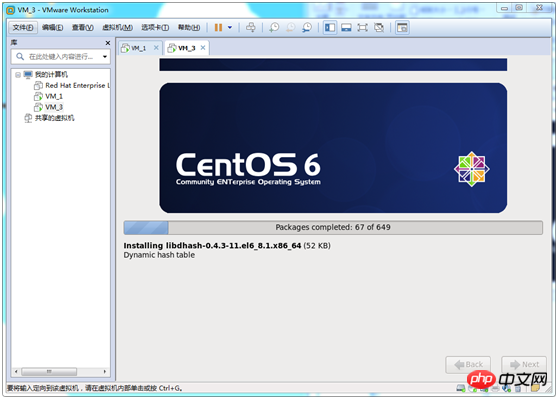Click the Back button in installer
Image resolution: width=558 pixels, height=399 pixels.
pyautogui.click(x=468, y=364)
